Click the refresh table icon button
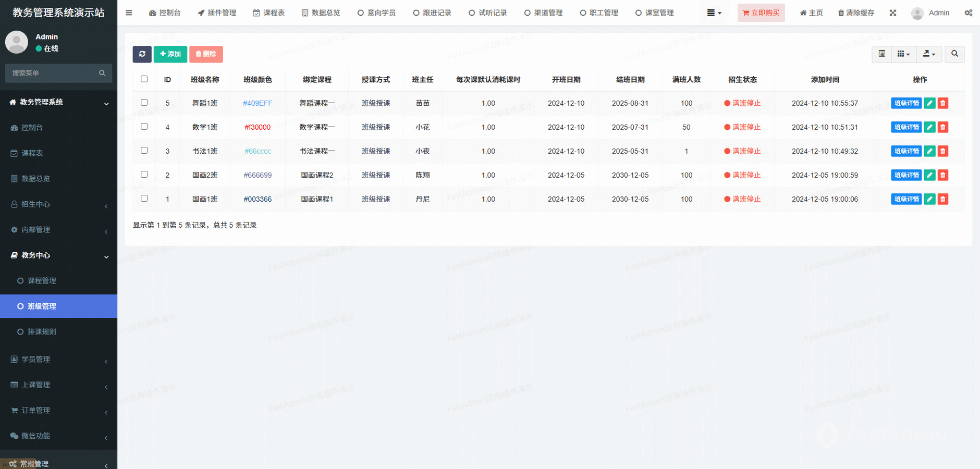This screenshot has height=469, width=980. tap(142, 54)
